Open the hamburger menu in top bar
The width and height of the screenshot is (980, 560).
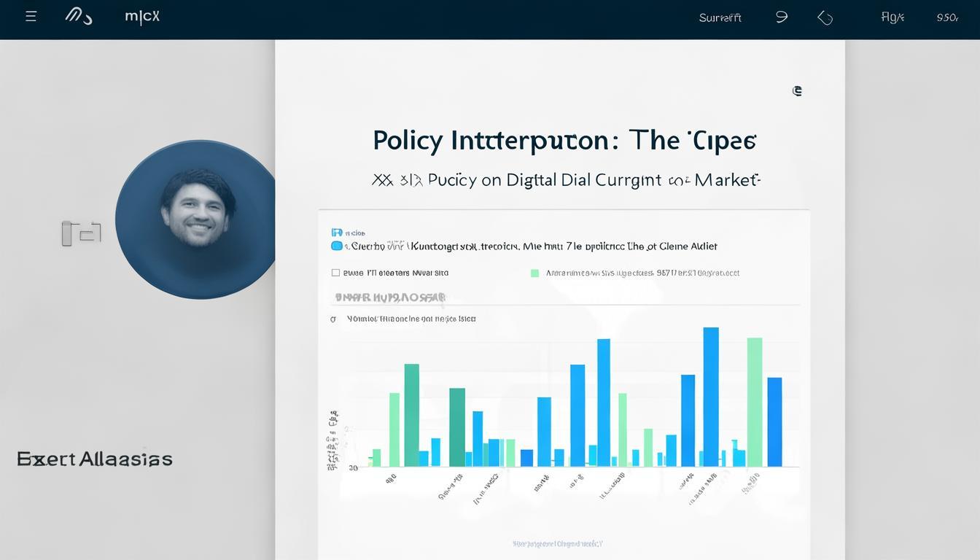(x=31, y=17)
